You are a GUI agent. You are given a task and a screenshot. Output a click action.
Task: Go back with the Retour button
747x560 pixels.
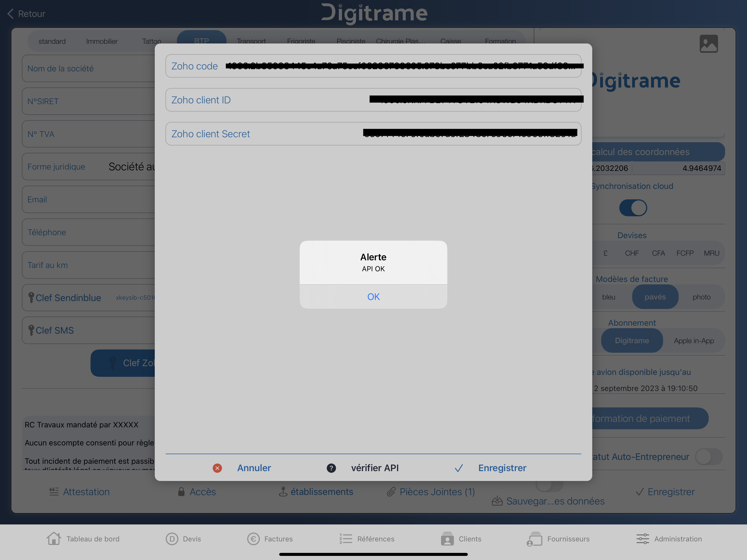tap(26, 14)
